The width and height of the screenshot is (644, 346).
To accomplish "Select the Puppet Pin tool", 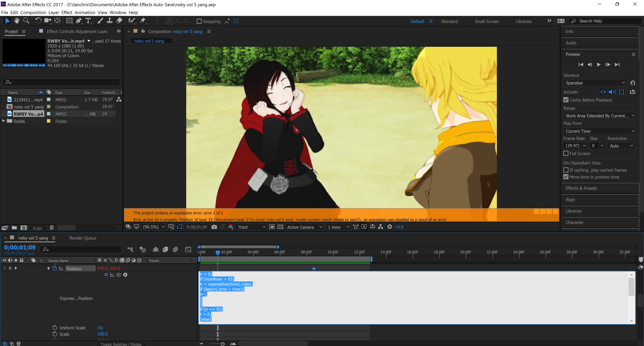I will (143, 21).
